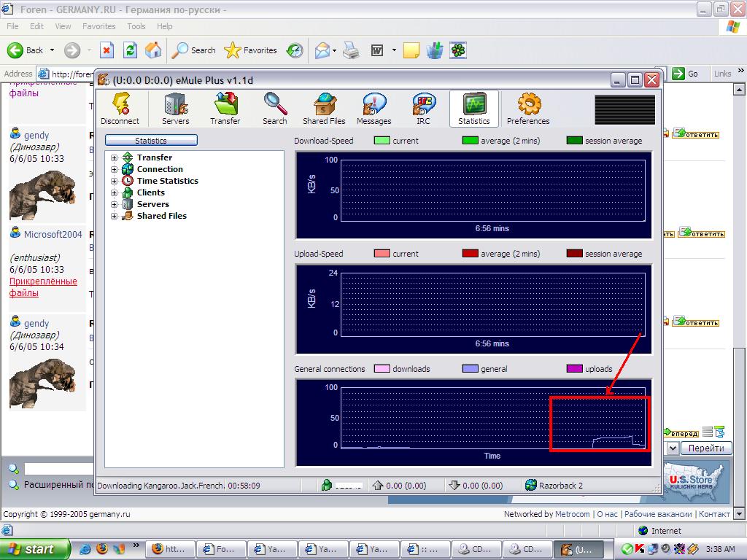Screen dimensions: 747x560
Task: Expand the Servers tree node
Action: (114, 204)
